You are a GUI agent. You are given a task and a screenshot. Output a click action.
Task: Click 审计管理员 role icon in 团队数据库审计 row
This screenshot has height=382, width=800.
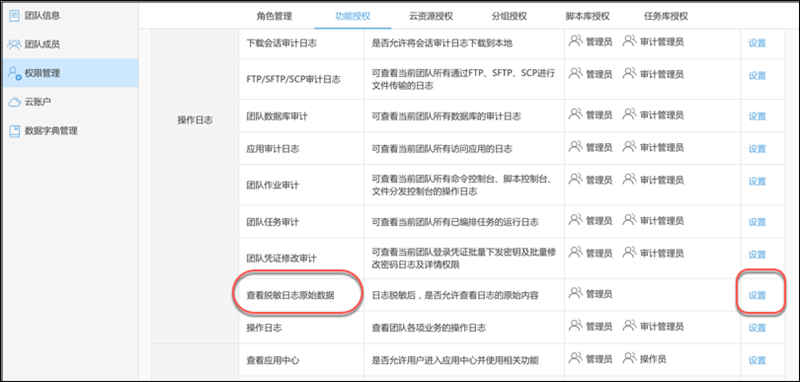point(630,113)
